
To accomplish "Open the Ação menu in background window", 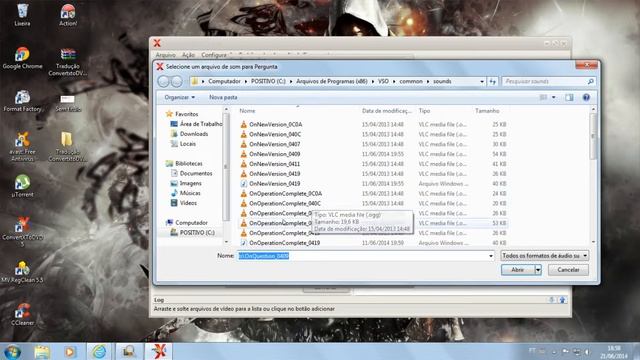I will [188, 55].
